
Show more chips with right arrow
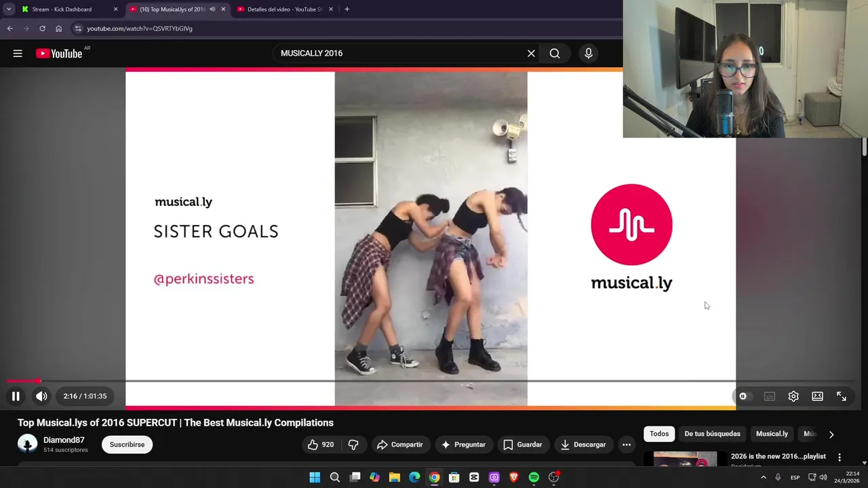(831, 434)
